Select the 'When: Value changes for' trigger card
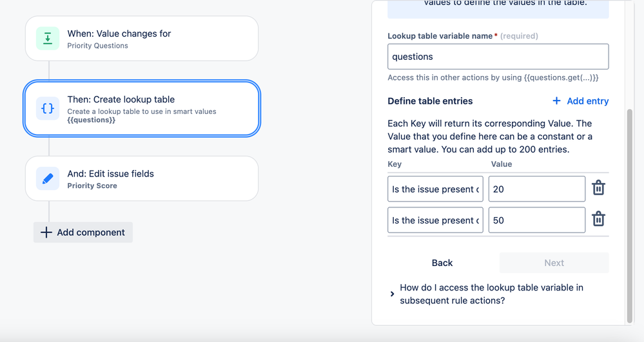 click(x=142, y=39)
